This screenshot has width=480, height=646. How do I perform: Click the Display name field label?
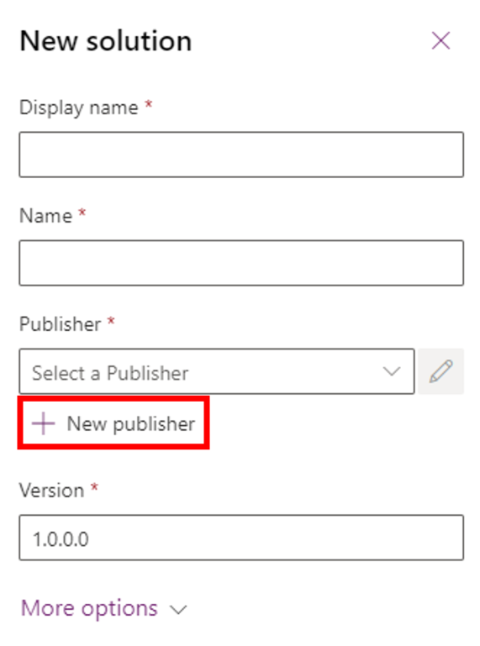coord(79,108)
